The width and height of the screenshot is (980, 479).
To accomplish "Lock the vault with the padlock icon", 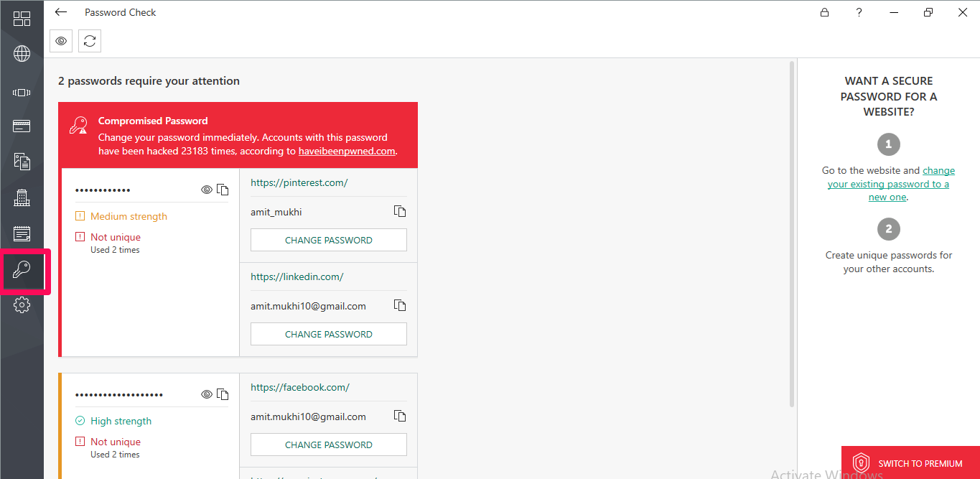I will coord(824,12).
